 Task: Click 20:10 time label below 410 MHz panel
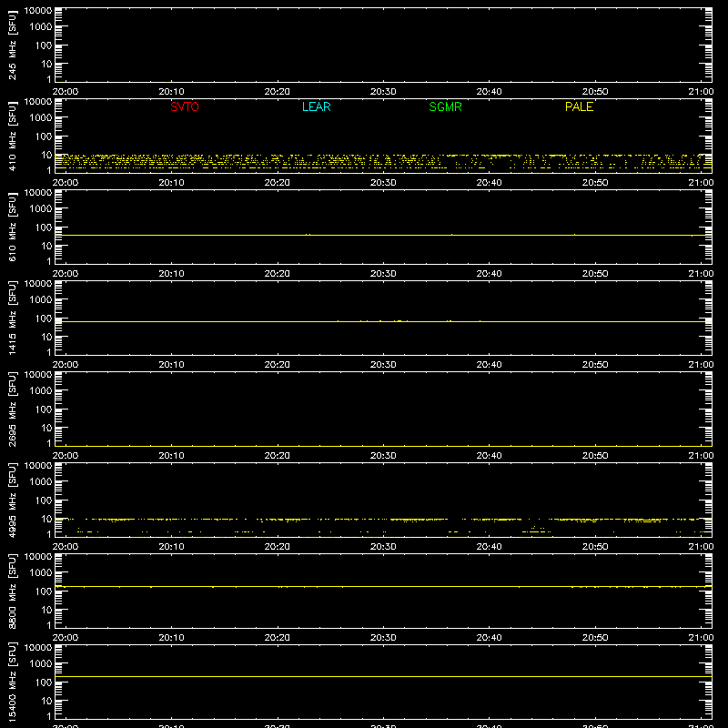click(171, 183)
